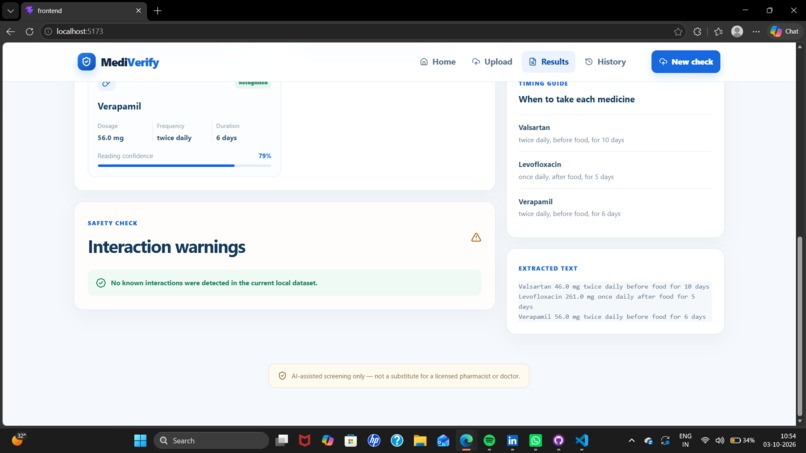Image resolution: width=806 pixels, height=453 pixels.
Task: Click the interaction warnings triangle icon
Action: 476,237
